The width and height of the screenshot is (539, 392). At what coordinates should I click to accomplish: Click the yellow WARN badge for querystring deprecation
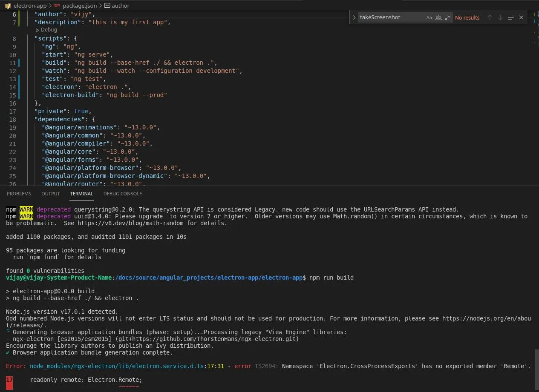pyautogui.click(x=26, y=209)
